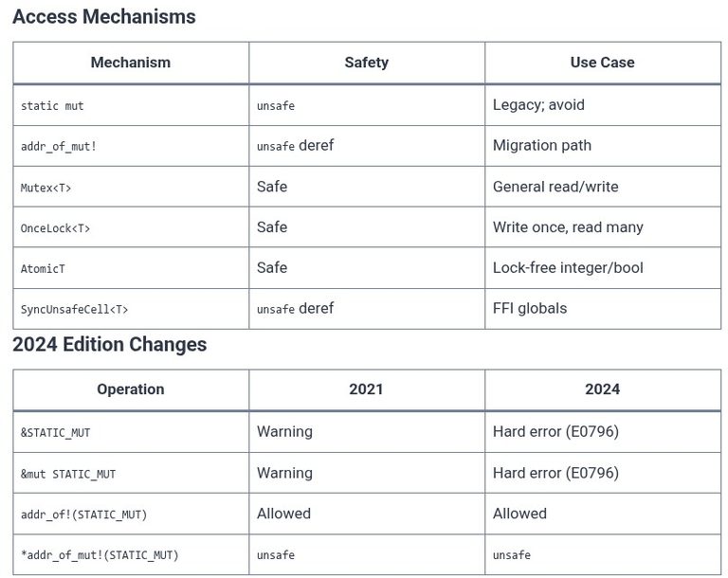This screenshot has width=728, height=578.
Task: Click the static mut code cell
Action: coord(131,105)
